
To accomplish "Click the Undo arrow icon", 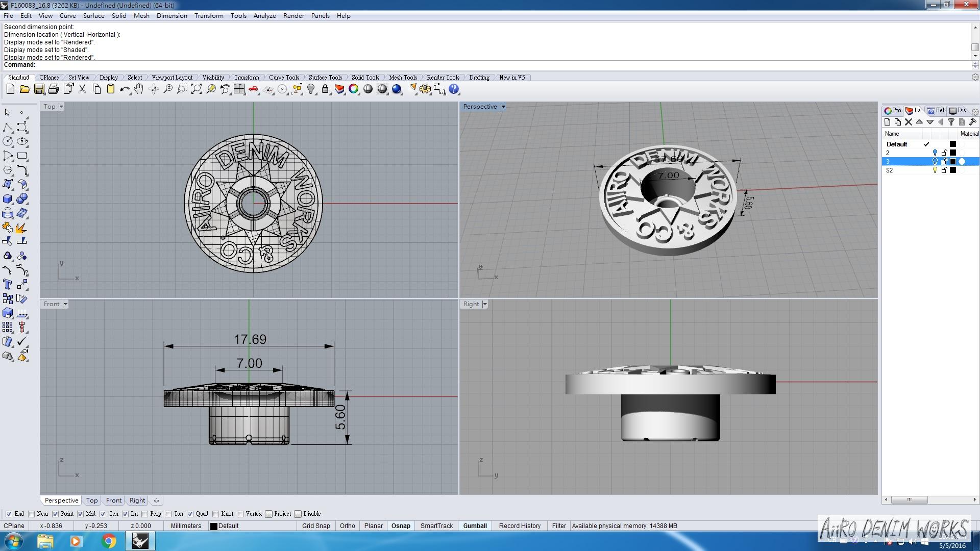I will 125,89.
